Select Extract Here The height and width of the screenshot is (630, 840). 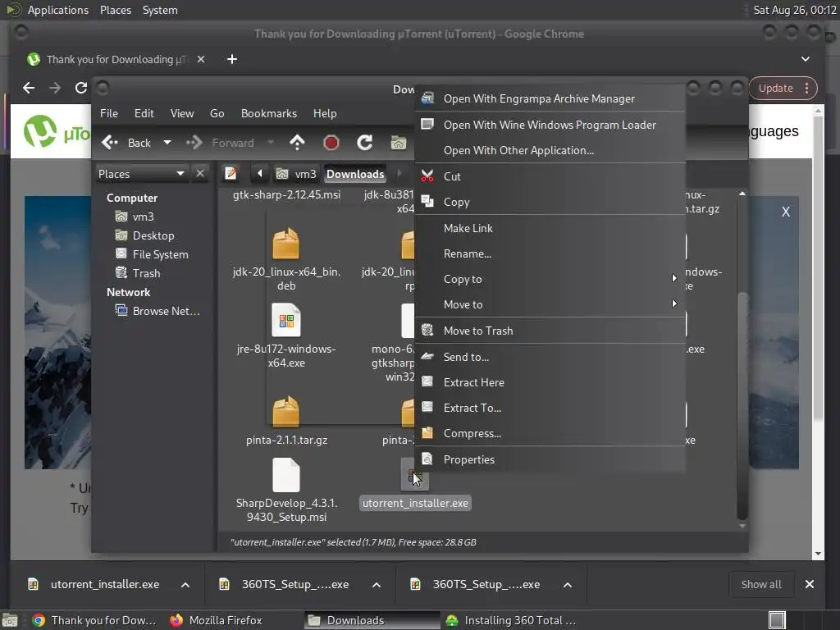[550, 382]
